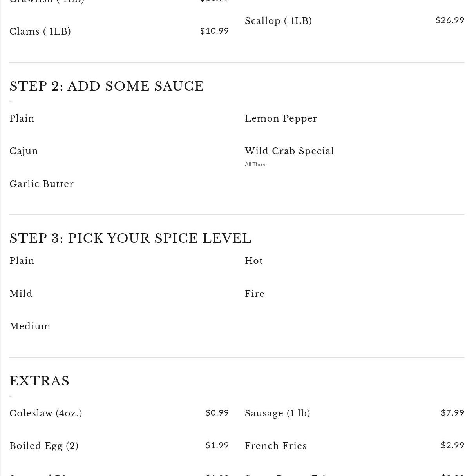Select Cajun sauce
The image size is (474, 476).
24,151
